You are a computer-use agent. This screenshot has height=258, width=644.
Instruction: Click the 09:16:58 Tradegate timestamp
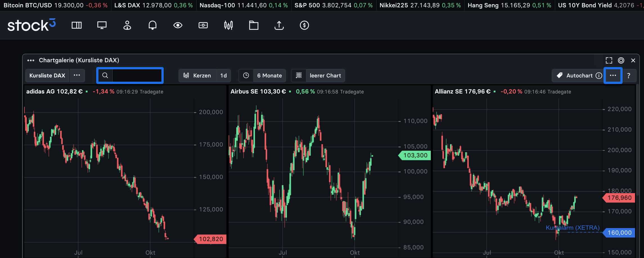(x=340, y=92)
